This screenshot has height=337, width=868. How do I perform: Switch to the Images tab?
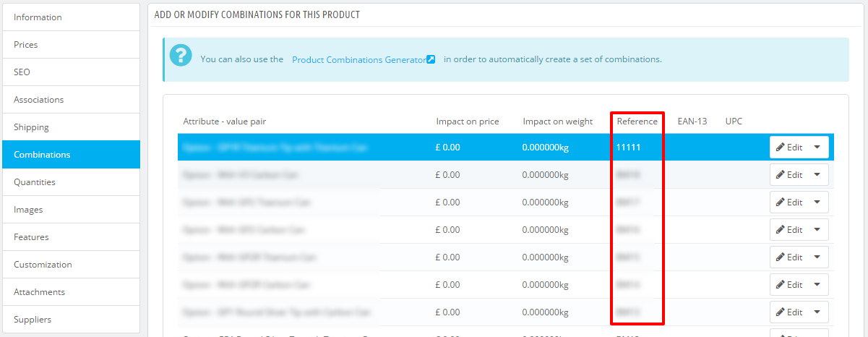(71, 210)
